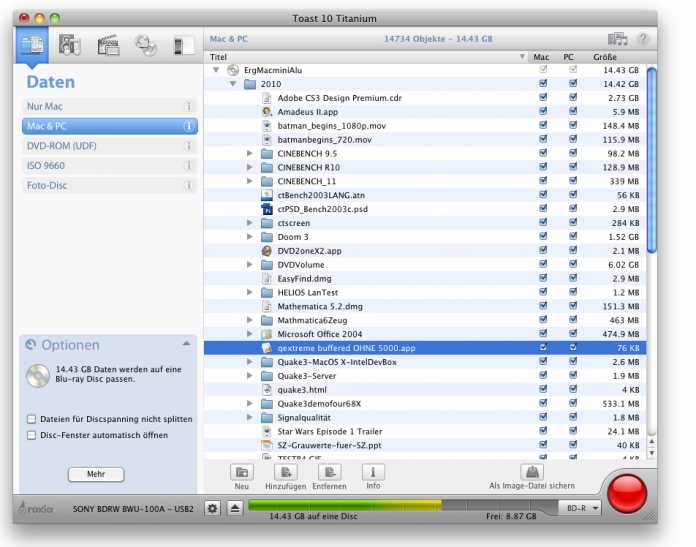
Task: Open recorder settings gear icon
Action: tap(213, 508)
